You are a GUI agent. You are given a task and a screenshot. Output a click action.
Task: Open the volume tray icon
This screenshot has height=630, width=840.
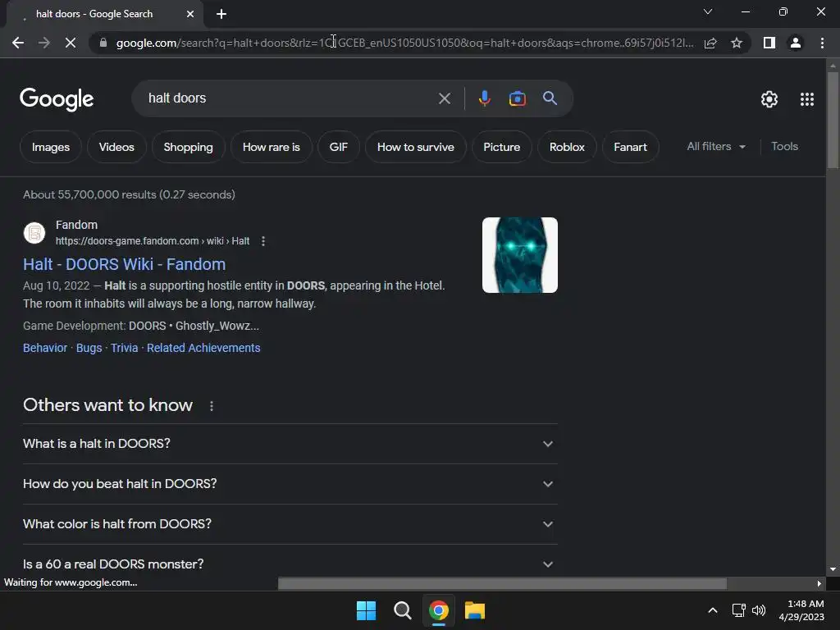click(x=759, y=610)
